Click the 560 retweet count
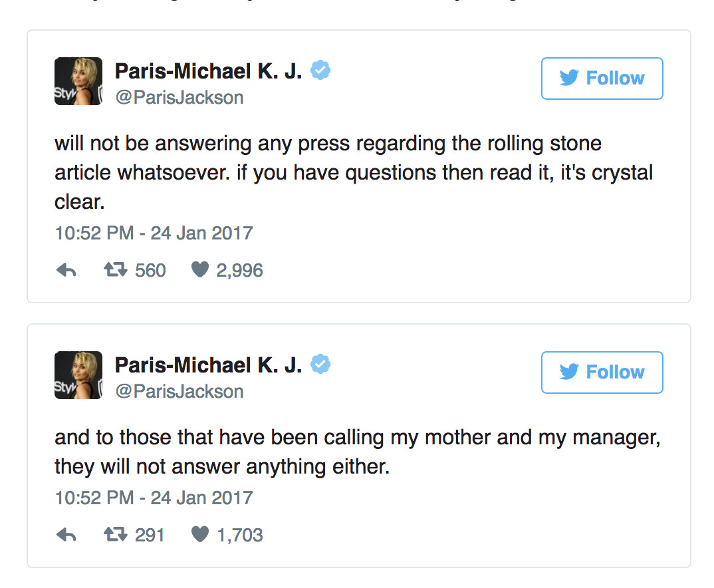 pos(150,271)
